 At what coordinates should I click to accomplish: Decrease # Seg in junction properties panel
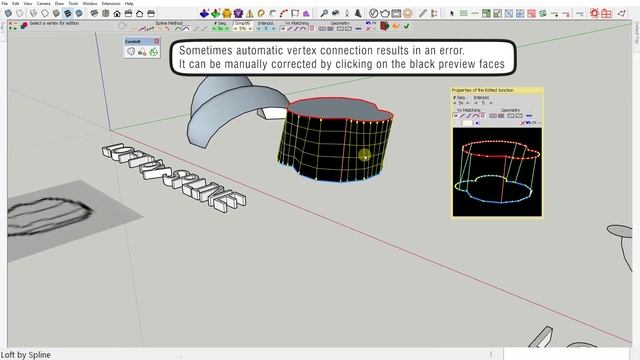point(455,103)
